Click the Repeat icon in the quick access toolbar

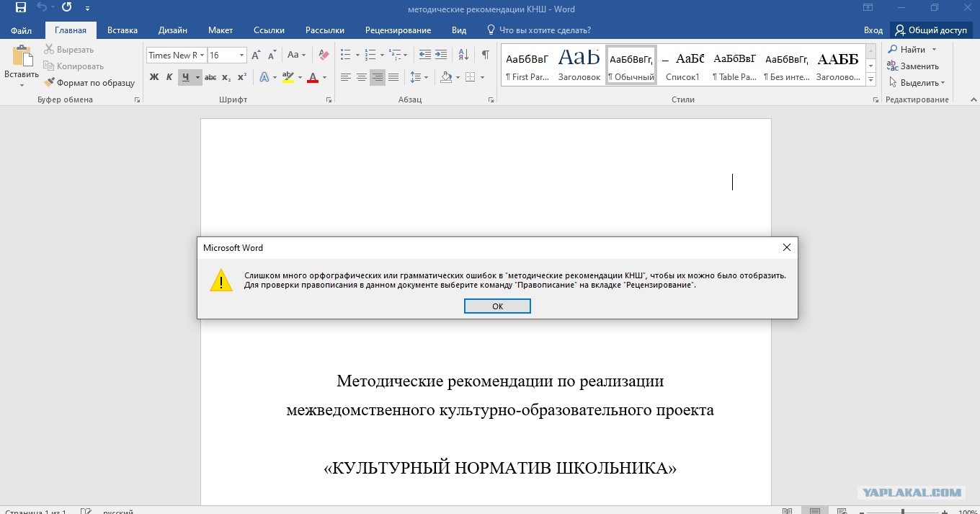(x=66, y=8)
